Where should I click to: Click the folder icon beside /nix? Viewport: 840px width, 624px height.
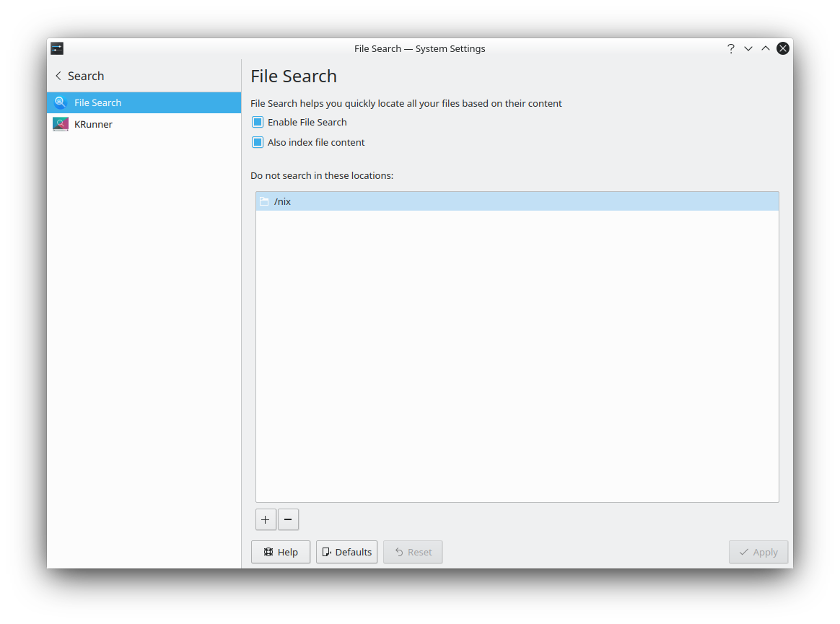click(x=264, y=201)
